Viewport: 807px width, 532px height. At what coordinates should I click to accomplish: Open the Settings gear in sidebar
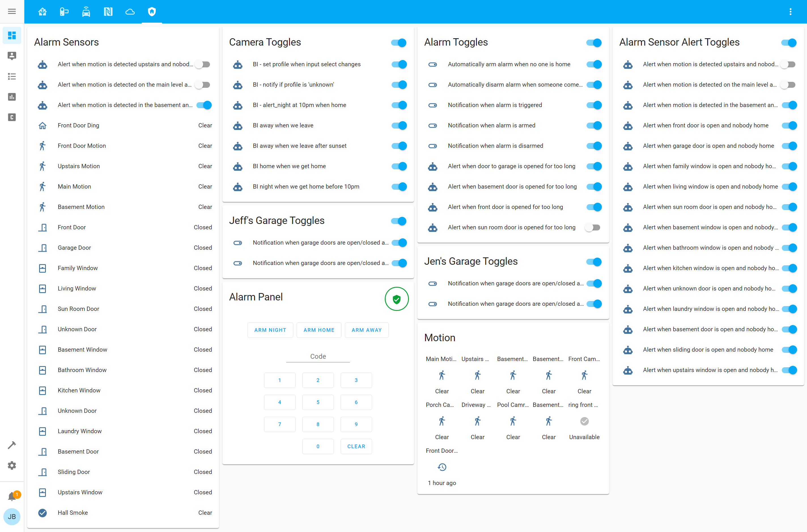pos(12,465)
